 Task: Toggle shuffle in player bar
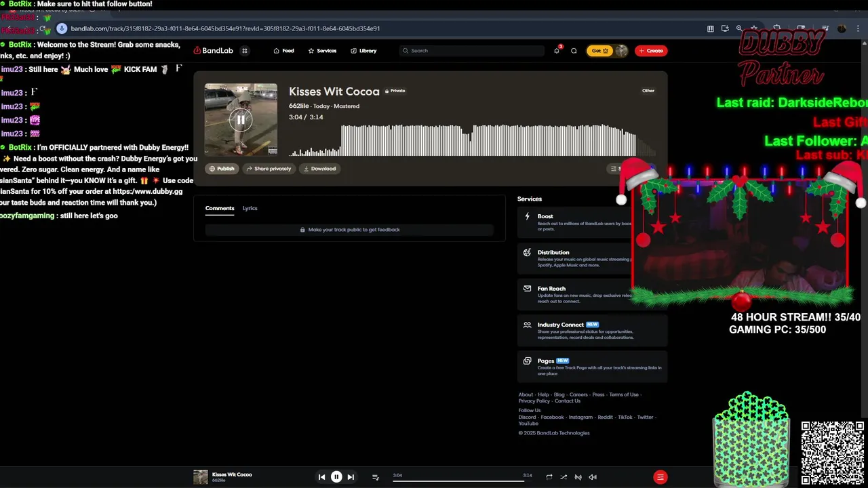click(x=564, y=477)
